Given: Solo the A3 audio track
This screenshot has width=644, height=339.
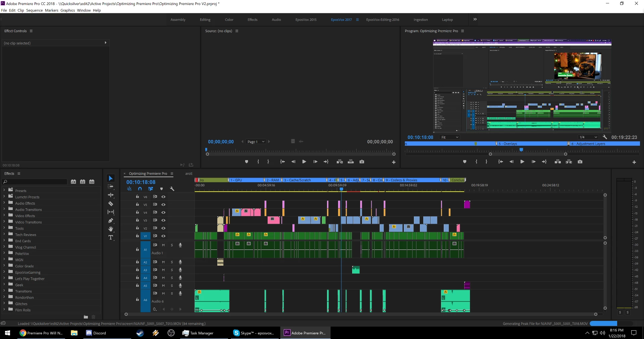Looking at the screenshot, I should [x=172, y=270].
